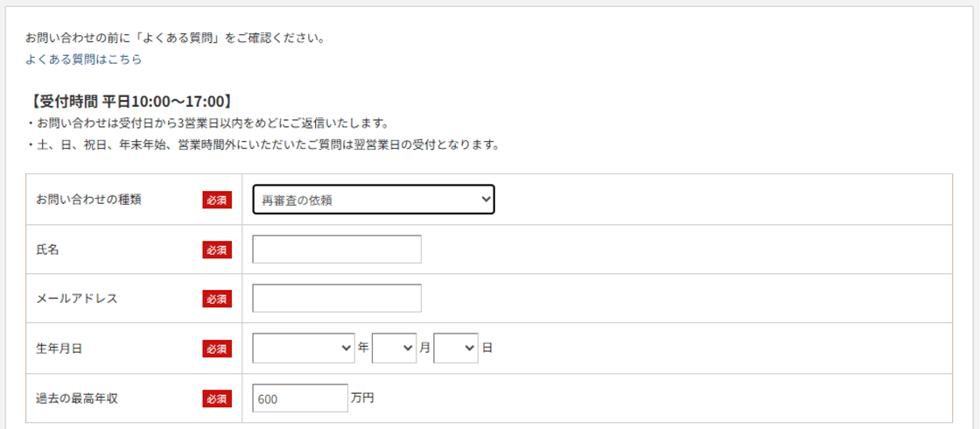Image resolution: width=980 pixels, height=429 pixels.
Task: Click the お問い合わせの前に intro sentence
Action: point(175,39)
